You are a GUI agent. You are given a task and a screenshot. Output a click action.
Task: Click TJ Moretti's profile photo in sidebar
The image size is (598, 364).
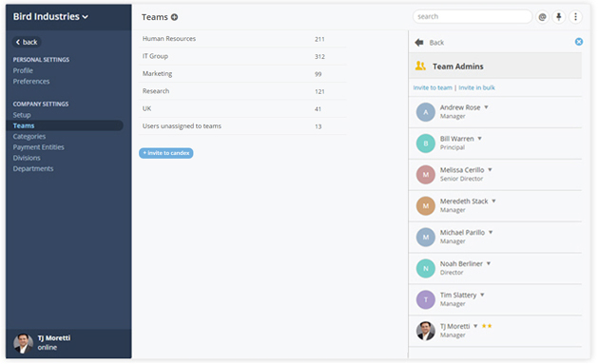point(23,343)
